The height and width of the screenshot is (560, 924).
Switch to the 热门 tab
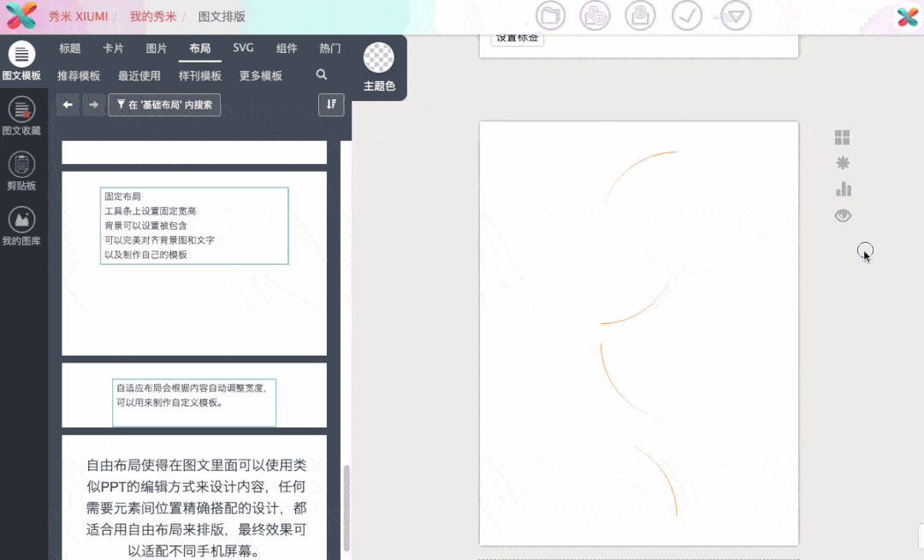point(330,48)
